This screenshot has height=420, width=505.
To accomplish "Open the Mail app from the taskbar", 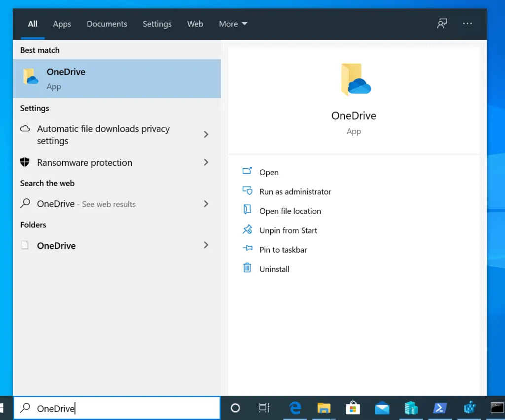I will 382,408.
